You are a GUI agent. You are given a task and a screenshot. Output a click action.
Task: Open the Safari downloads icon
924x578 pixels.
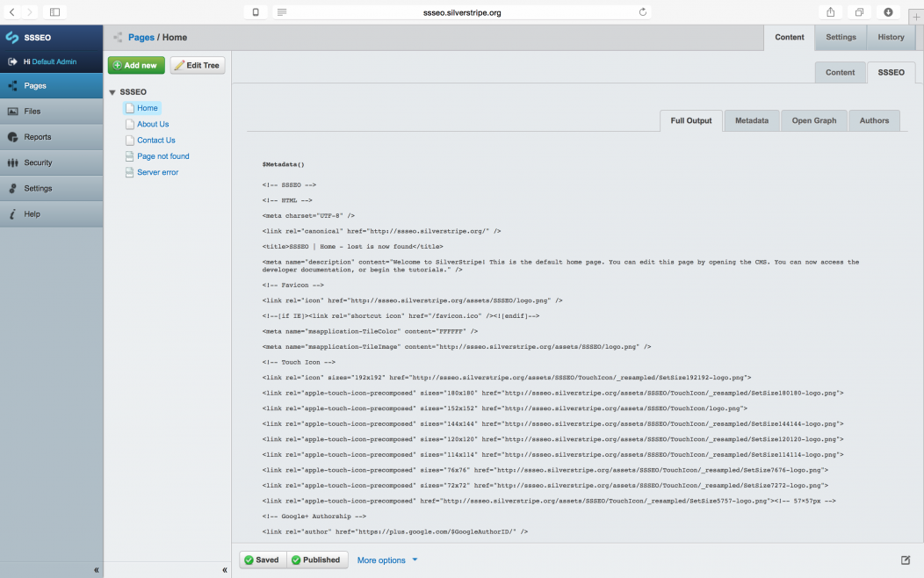888,11
